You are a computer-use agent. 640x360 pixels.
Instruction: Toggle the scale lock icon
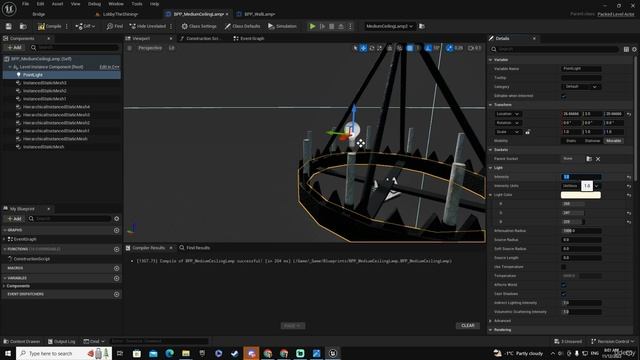528,132
